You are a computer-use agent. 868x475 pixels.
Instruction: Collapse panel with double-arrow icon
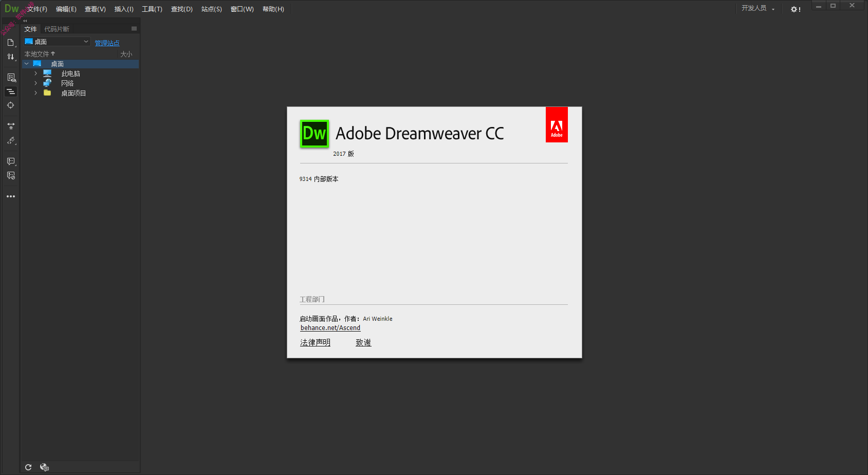[x=25, y=21]
